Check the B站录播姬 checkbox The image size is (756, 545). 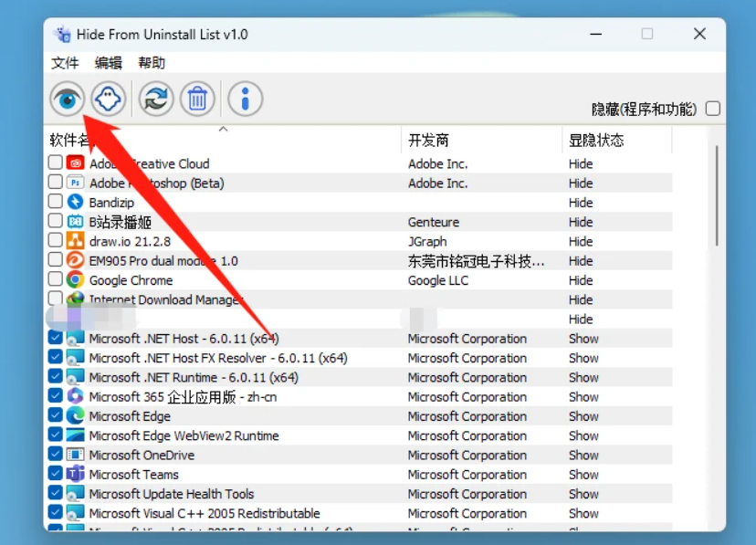(56, 221)
